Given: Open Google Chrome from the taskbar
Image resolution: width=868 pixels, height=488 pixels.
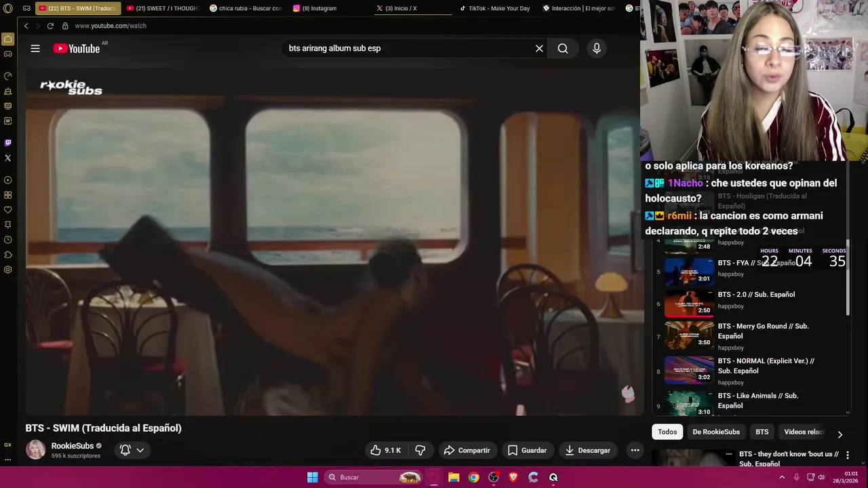Looking at the screenshot, I should 473,477.
